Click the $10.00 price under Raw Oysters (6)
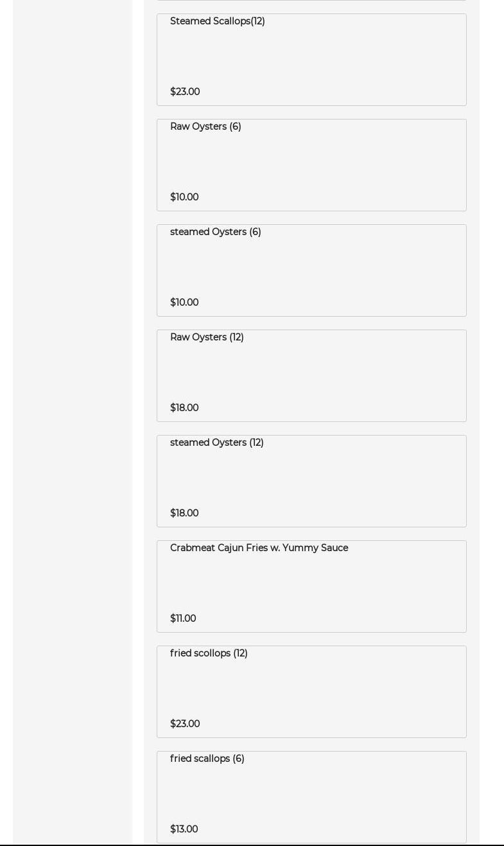Viewport: 504px width, 846px height. pos(184,197)
